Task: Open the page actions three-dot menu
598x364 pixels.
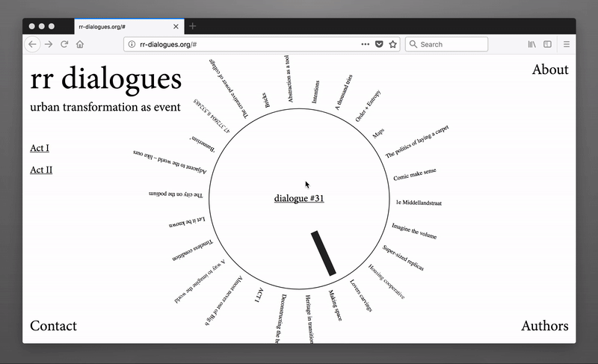Action: [365, 45]
